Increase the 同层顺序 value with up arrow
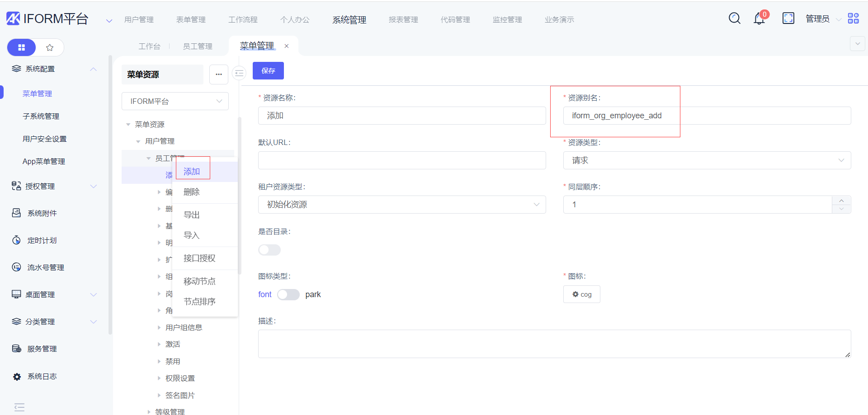The width and height of the screenshot is (868, 415). [x=841, y=201]
